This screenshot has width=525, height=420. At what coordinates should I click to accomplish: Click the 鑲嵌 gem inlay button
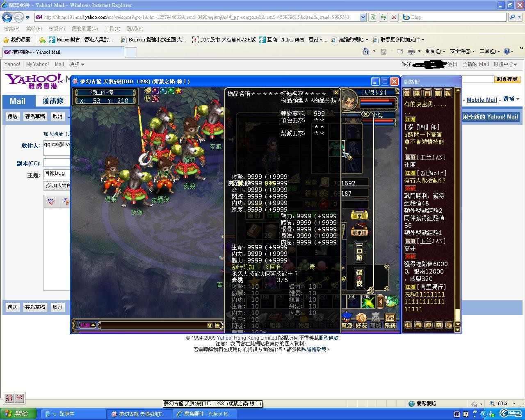tap(359, 278)
